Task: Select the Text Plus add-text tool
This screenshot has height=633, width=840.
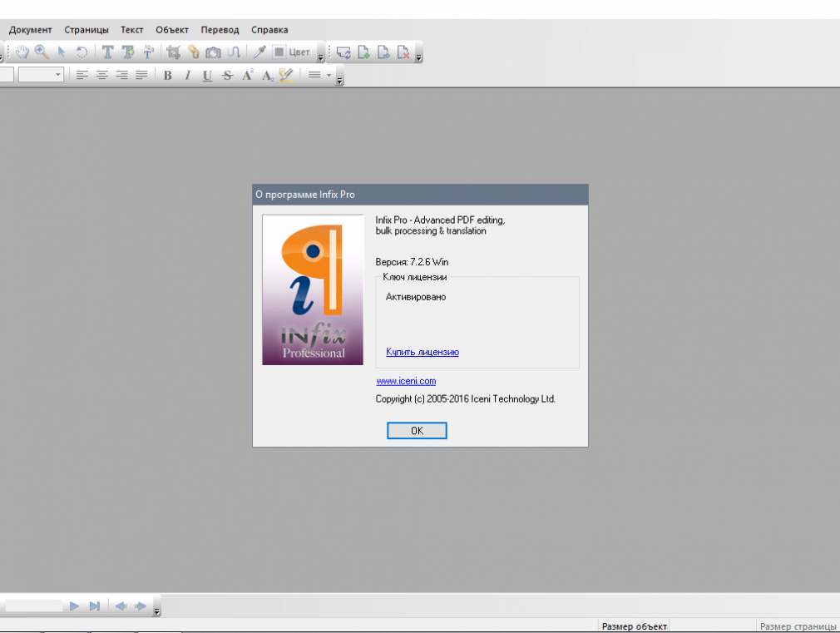Action: pos(128,52)
